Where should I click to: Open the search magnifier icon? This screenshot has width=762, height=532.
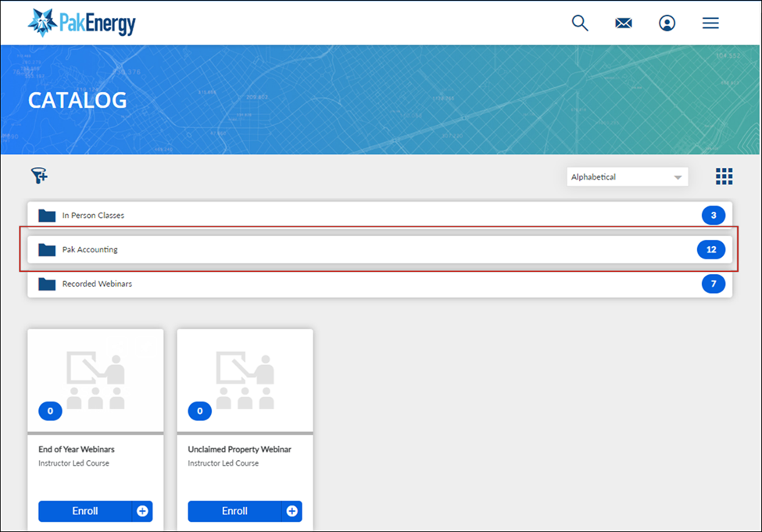tap(580, 23)
